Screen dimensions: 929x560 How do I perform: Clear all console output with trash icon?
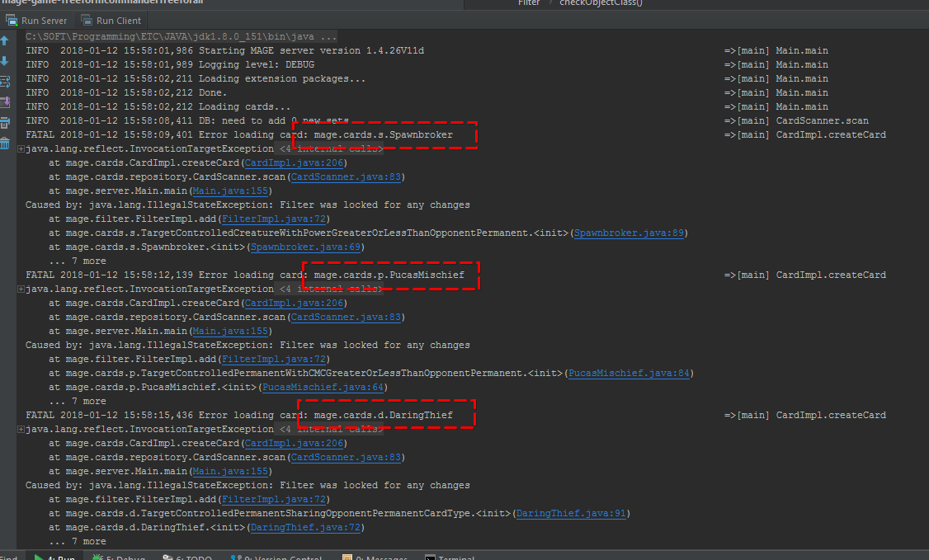[6, 141]
